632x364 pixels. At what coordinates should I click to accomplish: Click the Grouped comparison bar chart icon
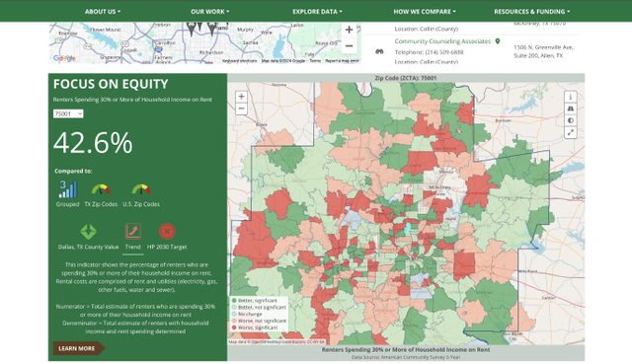[x=68, y=189]
